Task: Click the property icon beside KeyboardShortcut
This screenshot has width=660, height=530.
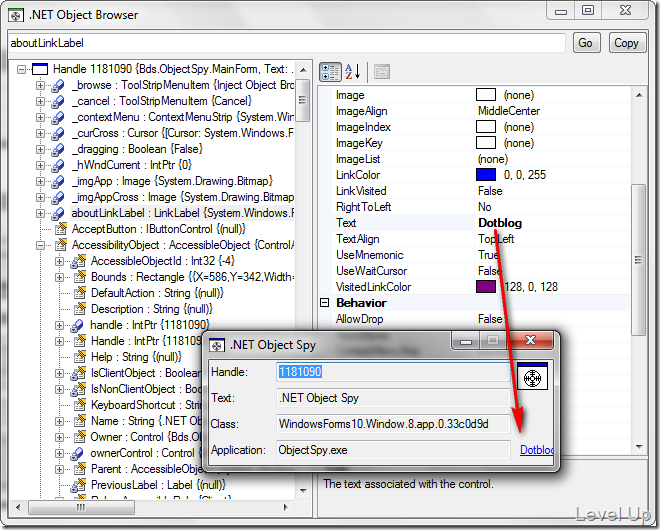Action: [80, 405]
